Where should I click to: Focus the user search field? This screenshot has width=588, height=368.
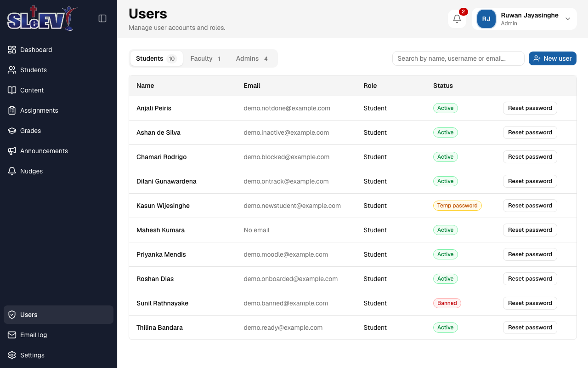pyautogui.click(x=458, y=58)
